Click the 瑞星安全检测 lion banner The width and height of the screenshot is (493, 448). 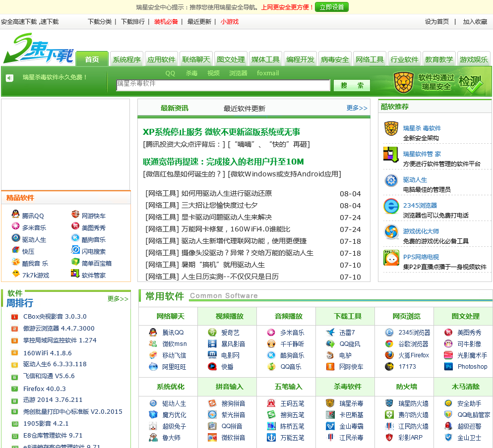(x=438, y=82)
